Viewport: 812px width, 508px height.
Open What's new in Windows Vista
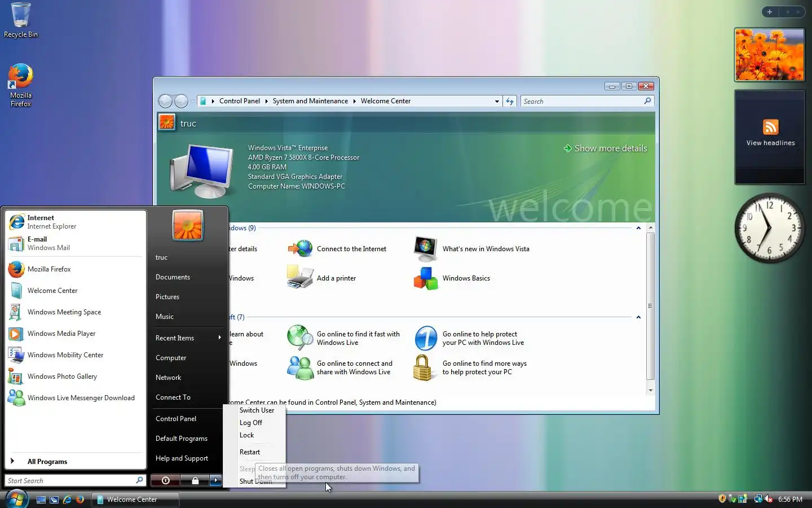click(472, 249)
